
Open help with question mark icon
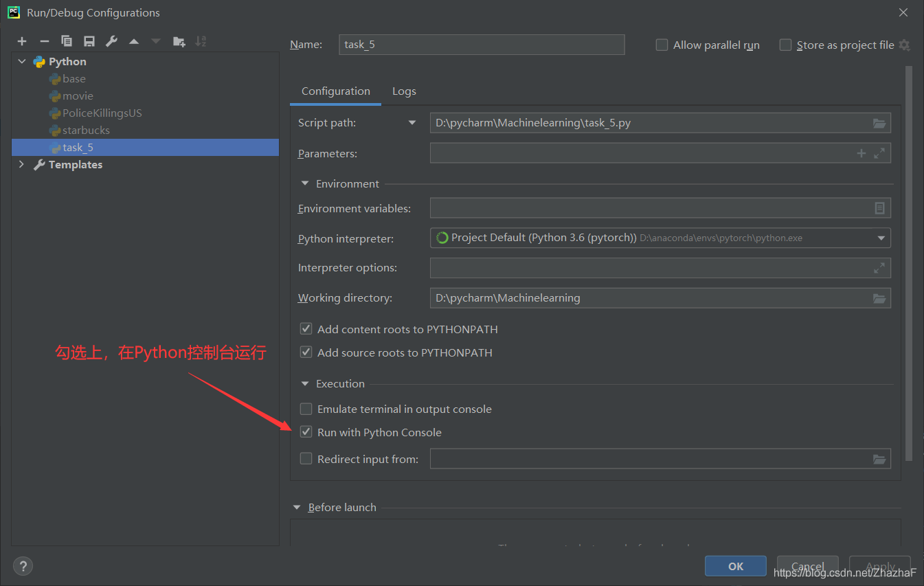click(x=23, y=566)
